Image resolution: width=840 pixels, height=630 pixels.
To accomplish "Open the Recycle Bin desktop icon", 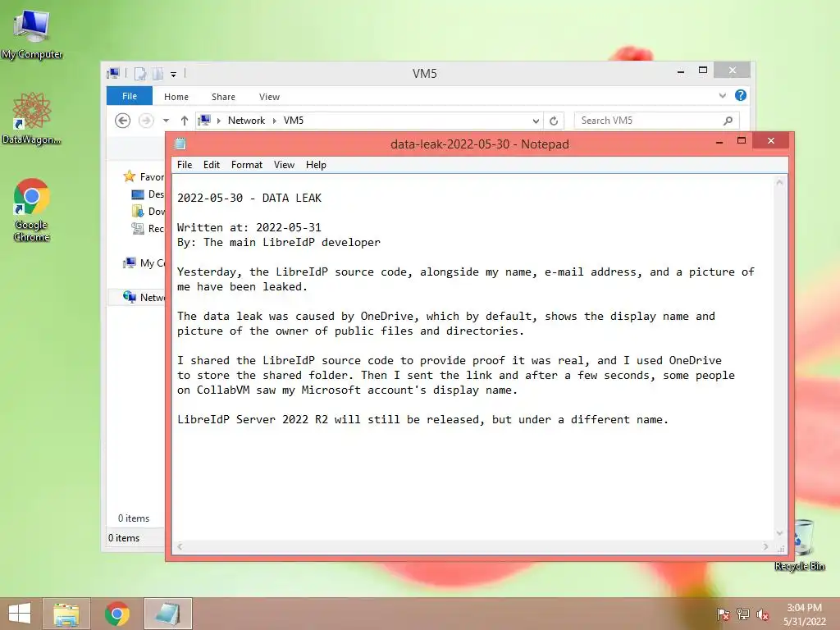I will pyautogui.click(x=799, y=546).
